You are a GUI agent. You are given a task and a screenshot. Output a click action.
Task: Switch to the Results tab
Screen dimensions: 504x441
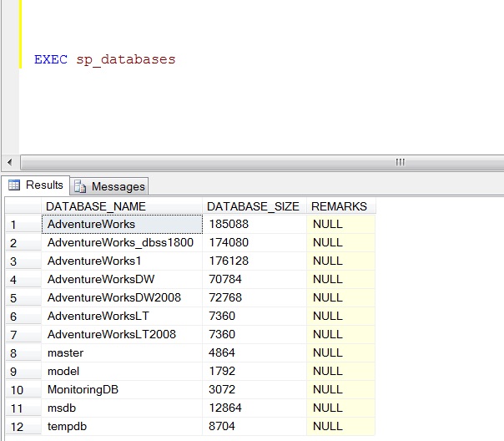(35, 185)
